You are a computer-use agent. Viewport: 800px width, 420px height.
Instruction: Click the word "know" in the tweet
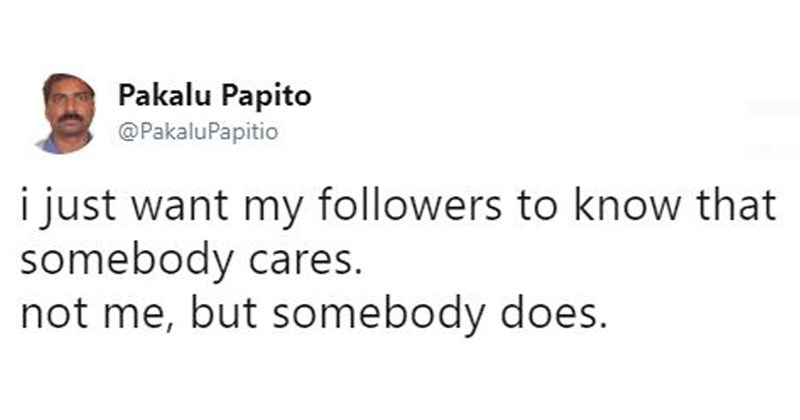click(x=622, y=209)
